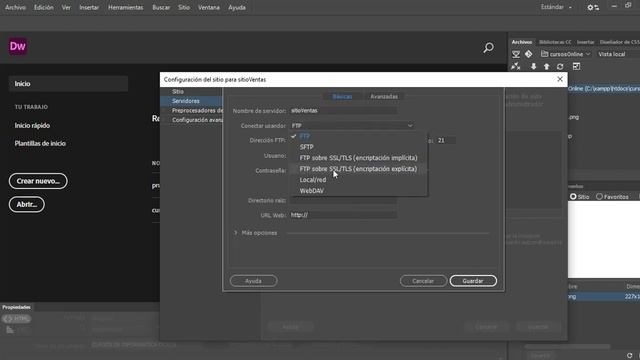Click the Cancelar button in server dialog
640x360 pixels.
(423, 281)
